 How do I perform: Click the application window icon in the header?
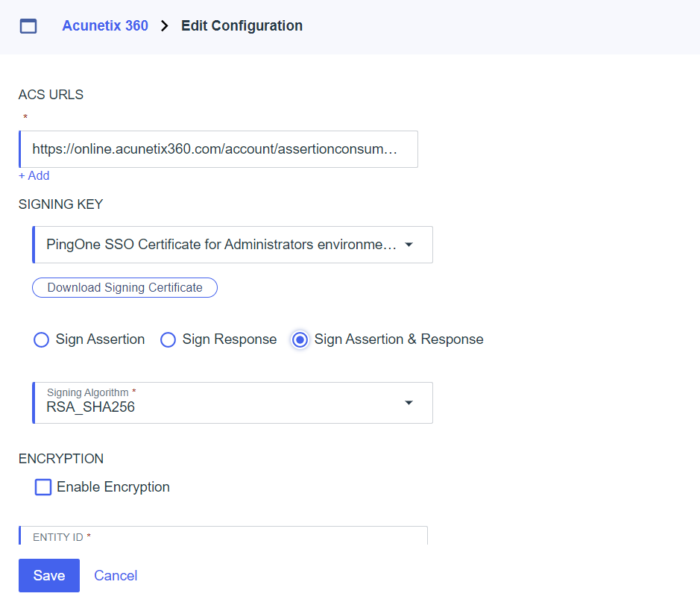pos(28,26)
